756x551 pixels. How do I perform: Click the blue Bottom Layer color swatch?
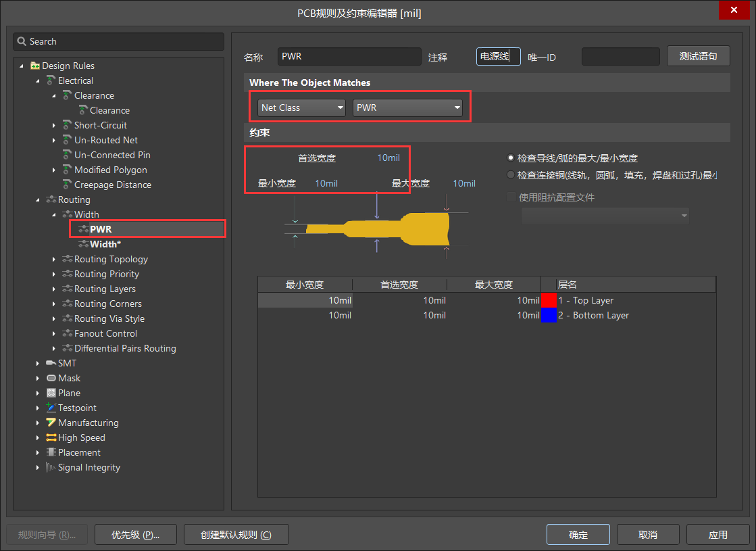click(x=549, y=315)
